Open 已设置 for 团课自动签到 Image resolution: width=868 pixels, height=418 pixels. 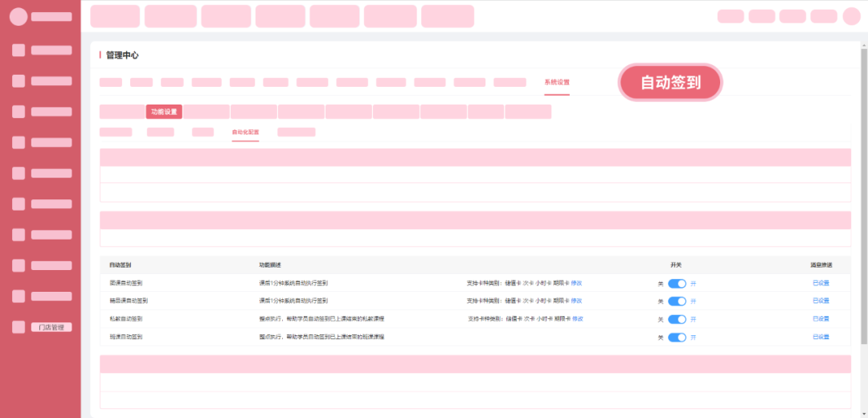click(821, 283)
